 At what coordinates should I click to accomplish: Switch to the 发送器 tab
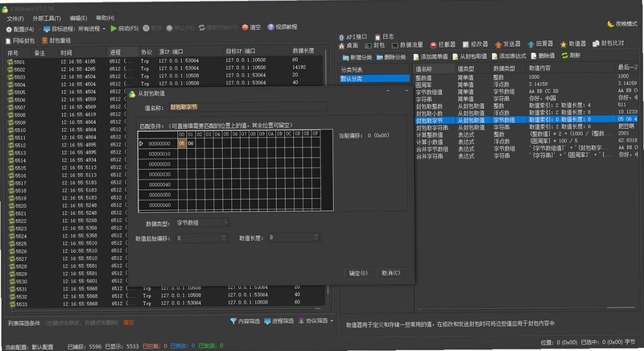tap(508, 44)
